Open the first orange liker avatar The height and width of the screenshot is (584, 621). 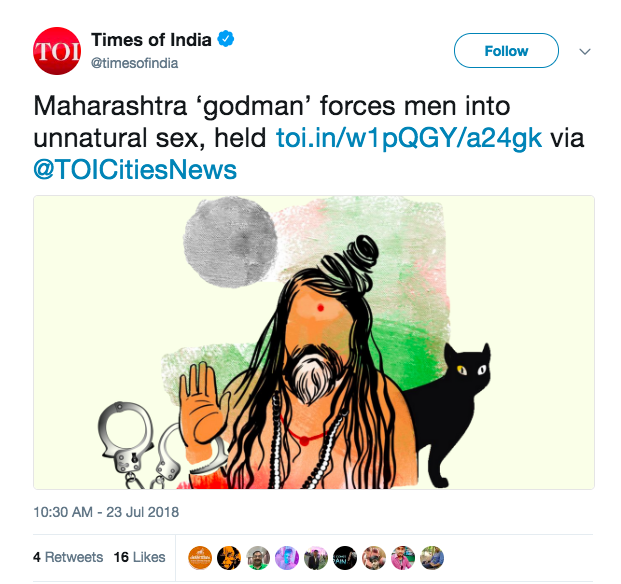coord(200,557)
